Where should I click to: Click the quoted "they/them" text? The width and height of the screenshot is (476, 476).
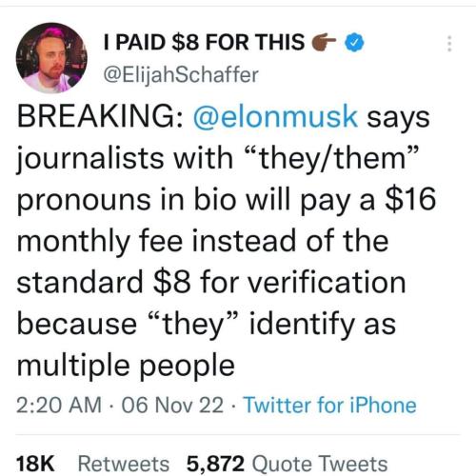332,158
